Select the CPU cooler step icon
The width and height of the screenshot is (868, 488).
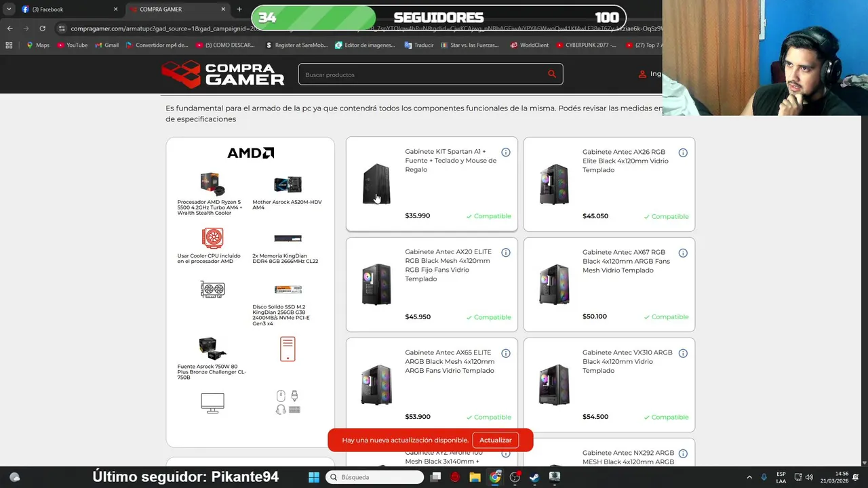[x=212, y=238]
